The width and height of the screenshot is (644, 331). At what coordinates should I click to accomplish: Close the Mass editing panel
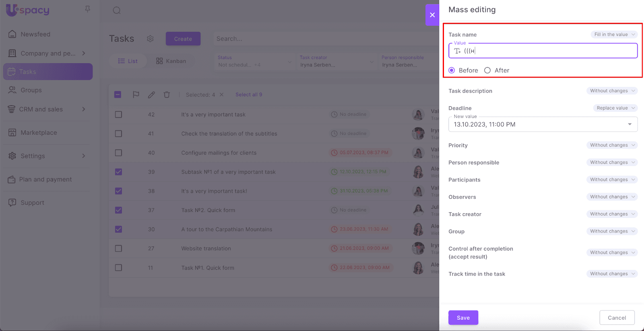[432, 15]
